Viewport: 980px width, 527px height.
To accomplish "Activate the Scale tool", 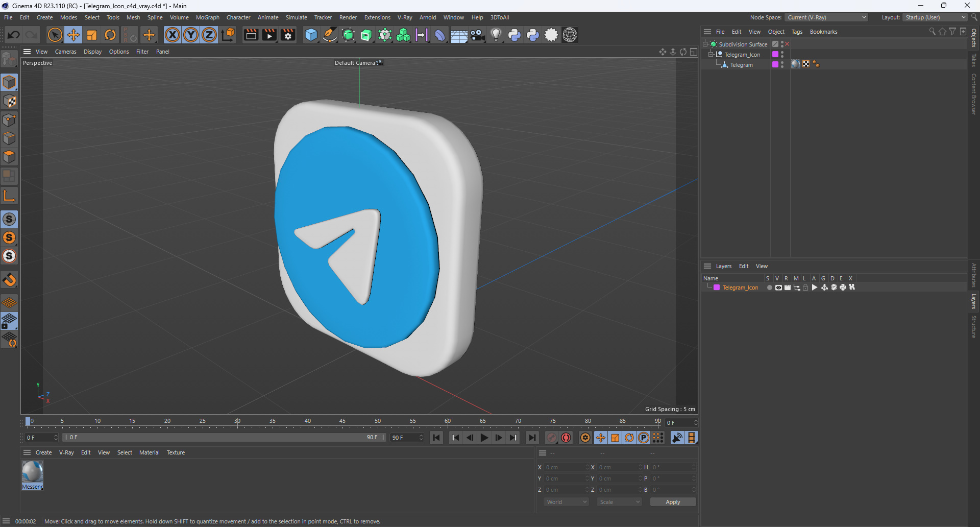I will (x=92, y=35).
